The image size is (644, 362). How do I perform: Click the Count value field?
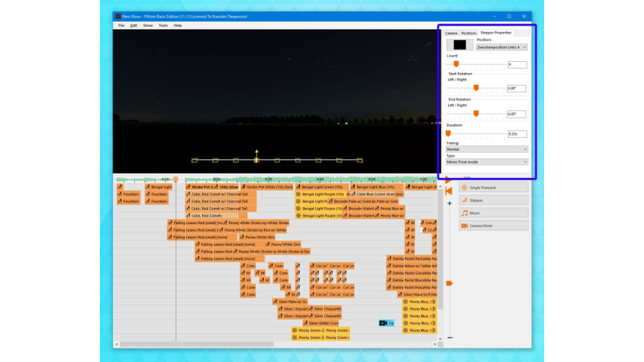[517, 65]
